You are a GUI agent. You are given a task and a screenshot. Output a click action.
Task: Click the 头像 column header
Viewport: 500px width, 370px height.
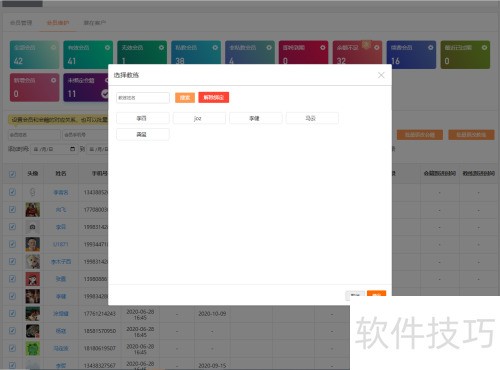point(33,174)
